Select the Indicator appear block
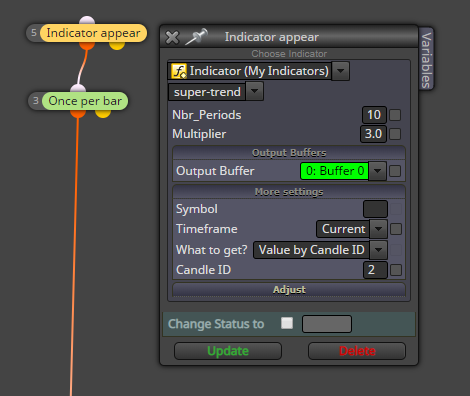470x396 pixels. point(93,33)
